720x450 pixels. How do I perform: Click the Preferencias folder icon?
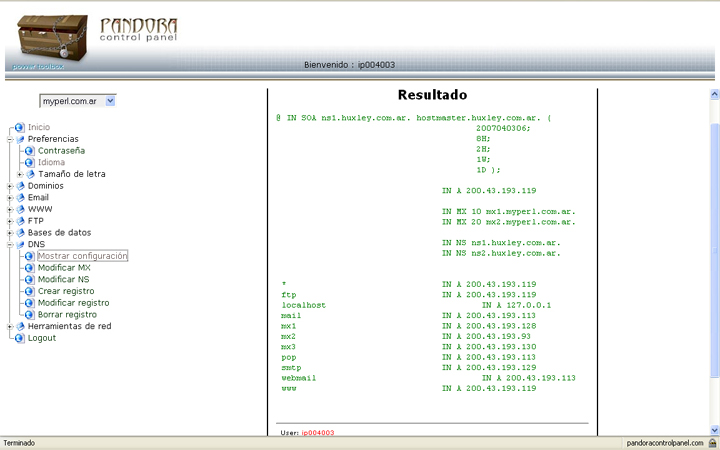(19, 139)
